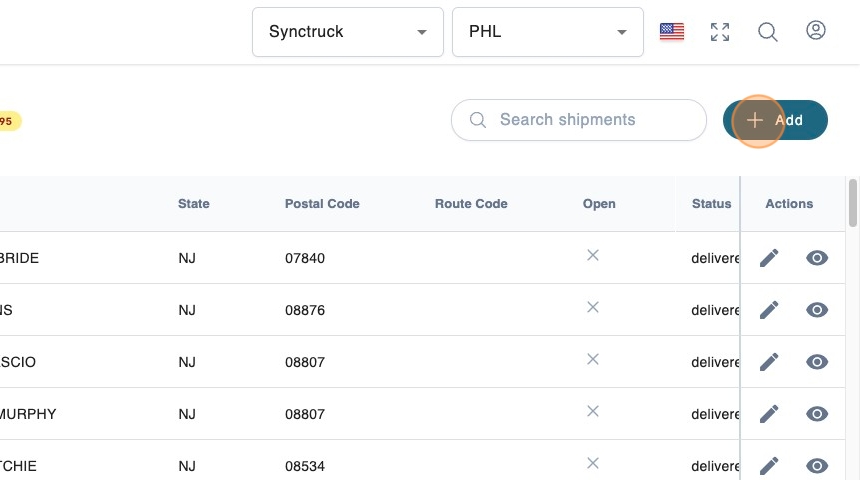The width and height of the screenshot is (860, 480).
Task: Click the Status column header
Action: tap(711, 204)
